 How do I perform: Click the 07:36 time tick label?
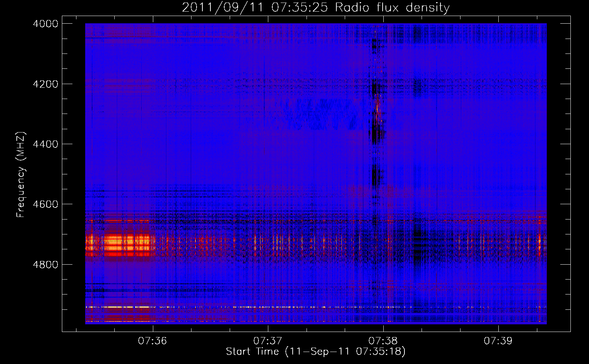coord(153,341)
